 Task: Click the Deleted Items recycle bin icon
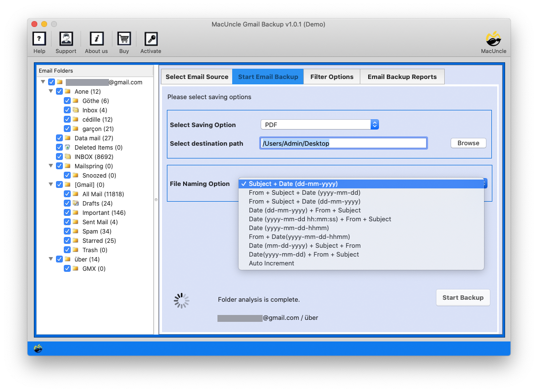click(x=68, y=147)
